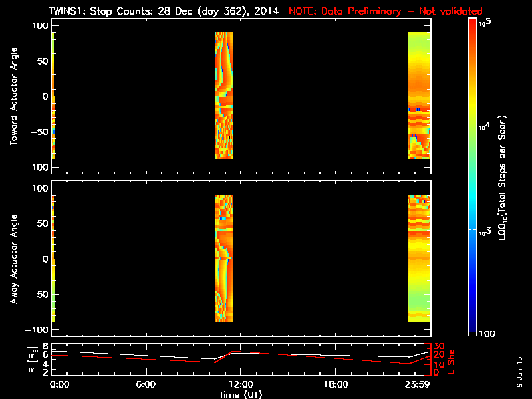This screenshot has width=532, height=399.
Task: Click the red "L Shell" axis label
Action: pos(452,360)
